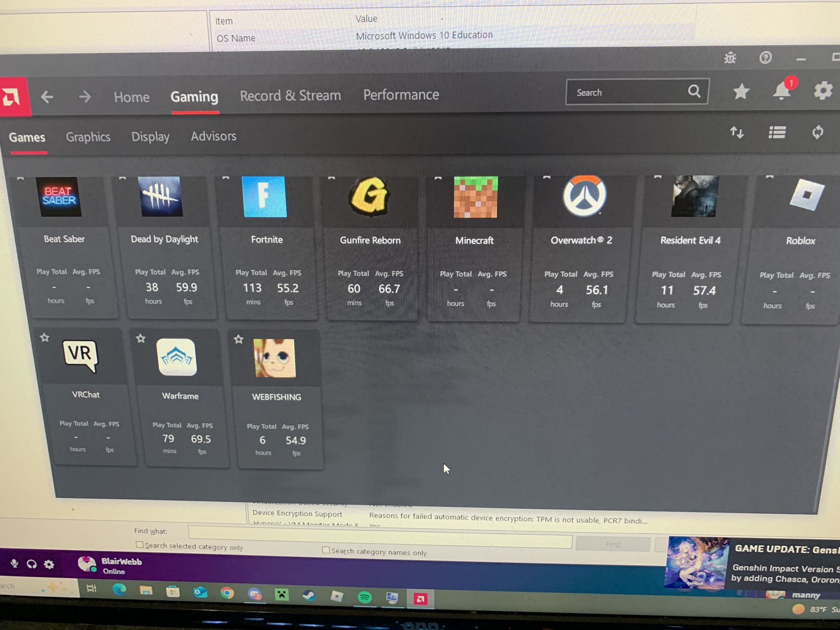840x630 pixels.
Task: Deafen with Discord headphones icon
Action: [32, 564]
